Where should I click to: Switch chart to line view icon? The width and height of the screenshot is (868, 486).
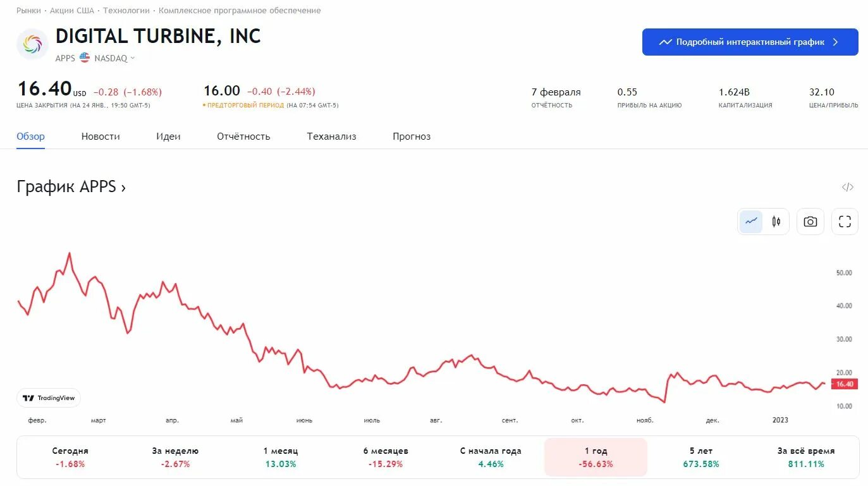751,222
